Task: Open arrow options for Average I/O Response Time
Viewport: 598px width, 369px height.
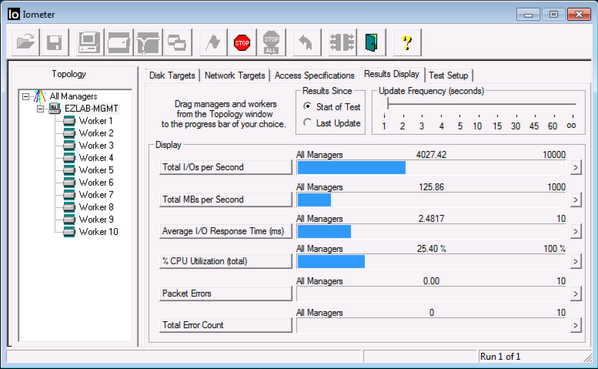Action: click(575, 231)
